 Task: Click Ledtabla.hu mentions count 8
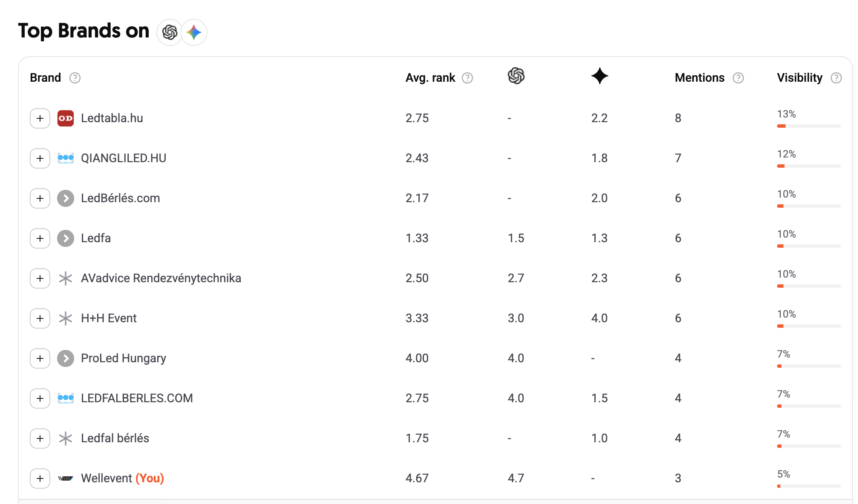tap(678, 118)
